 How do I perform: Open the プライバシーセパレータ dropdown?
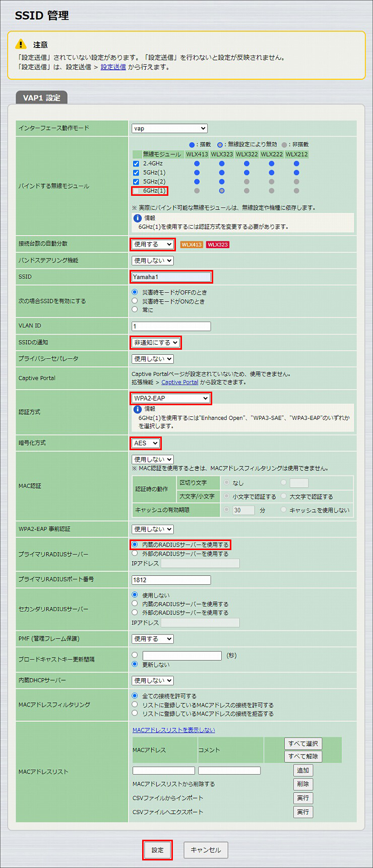tap(153, 359)
